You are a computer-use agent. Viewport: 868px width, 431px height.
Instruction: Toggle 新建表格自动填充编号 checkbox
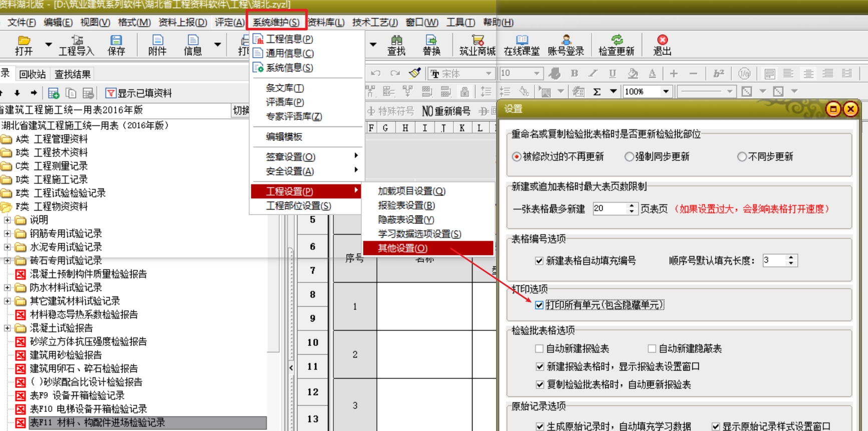(x=539, y=260)
